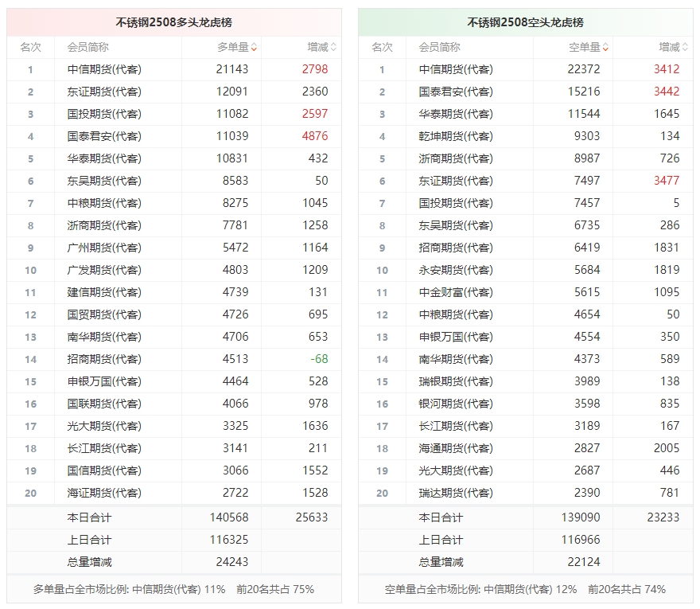Click 会员简称 header in short table

point(439,47)
